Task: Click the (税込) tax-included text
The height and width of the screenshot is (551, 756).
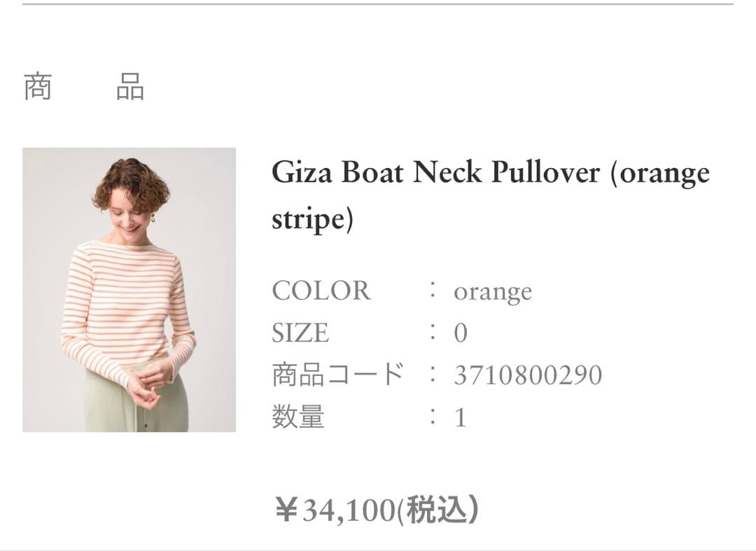Action: (438, 510)
